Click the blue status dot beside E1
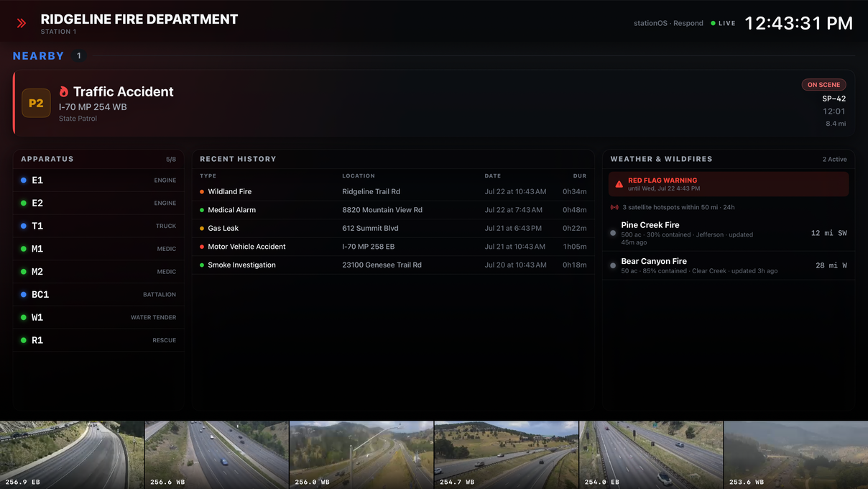Image resolution: width=868 pixels, height=489 pixels. coord(24,180)
